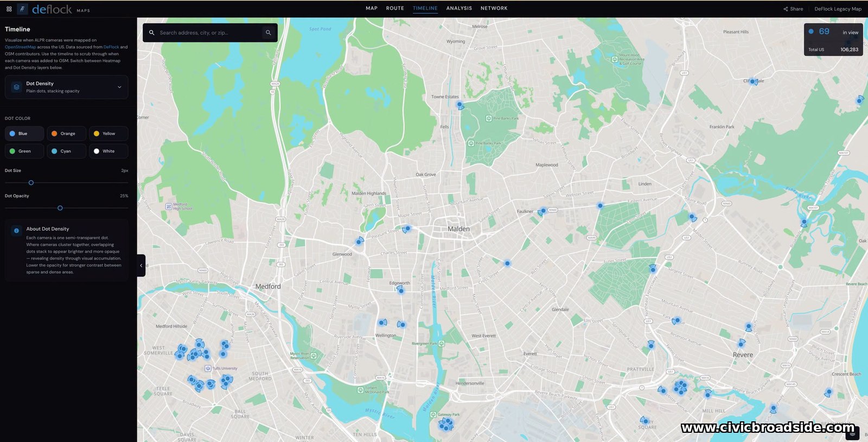
Task: Click the Malden city label on map
Action: click(x=459, y=229)
